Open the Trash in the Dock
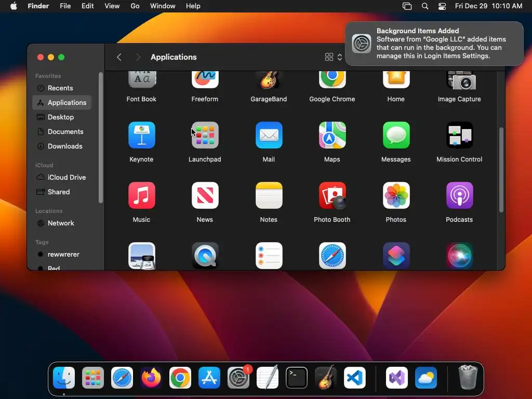This screenshot has height=399, width=532. [x=468, y=378]
